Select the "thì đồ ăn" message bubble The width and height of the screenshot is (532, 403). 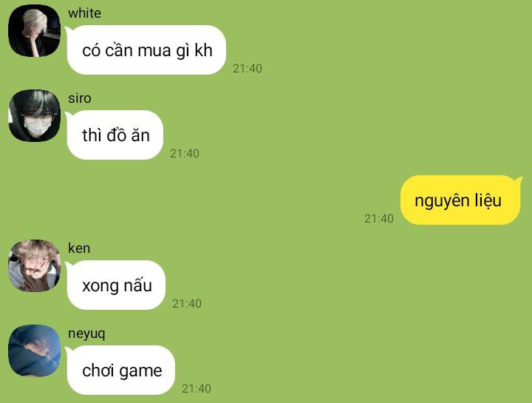pyautogui.click(x=115, y=135)
